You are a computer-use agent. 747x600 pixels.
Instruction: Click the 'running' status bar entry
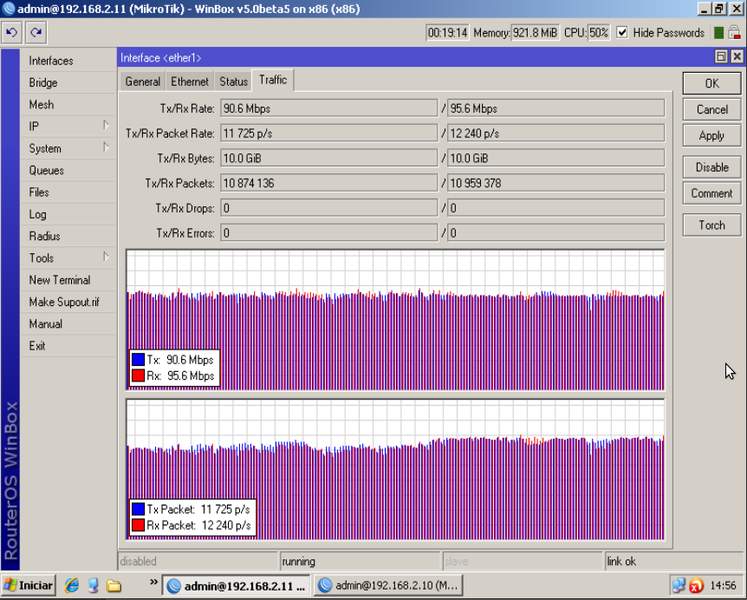[360, 561]
